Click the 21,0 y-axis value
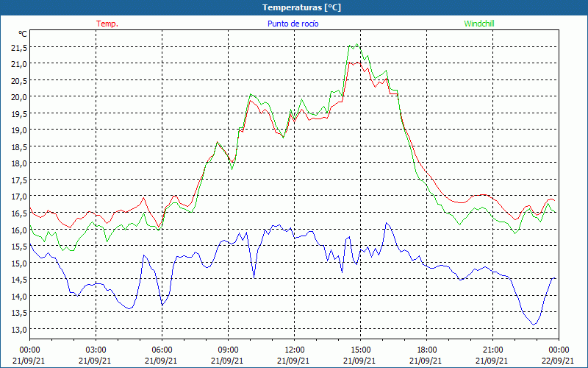Screen dimensions: 588x368 pos(19,64)
